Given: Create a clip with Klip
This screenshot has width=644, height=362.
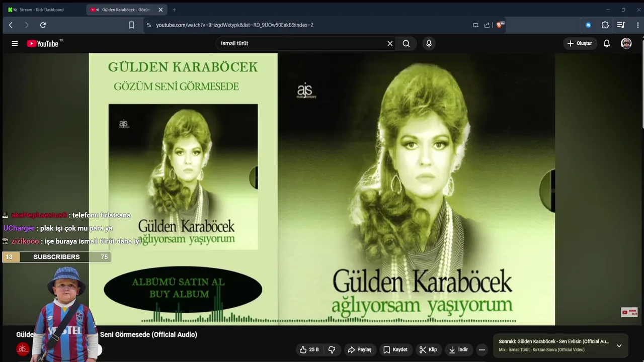Looking at the screenshot, I should click(x=428, y=349).
